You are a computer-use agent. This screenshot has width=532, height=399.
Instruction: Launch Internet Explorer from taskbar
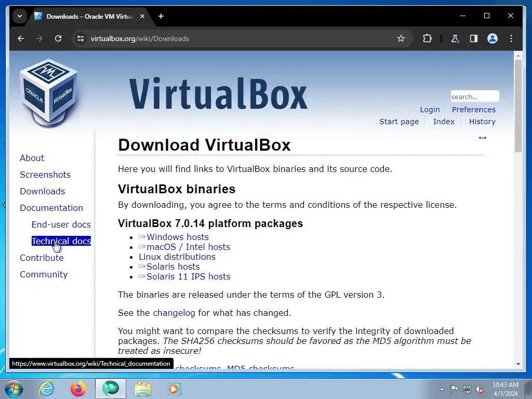pos(46,389)
